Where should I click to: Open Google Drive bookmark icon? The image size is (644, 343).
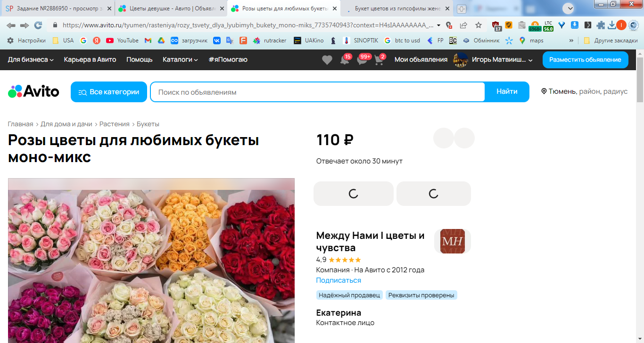[161, 41]
